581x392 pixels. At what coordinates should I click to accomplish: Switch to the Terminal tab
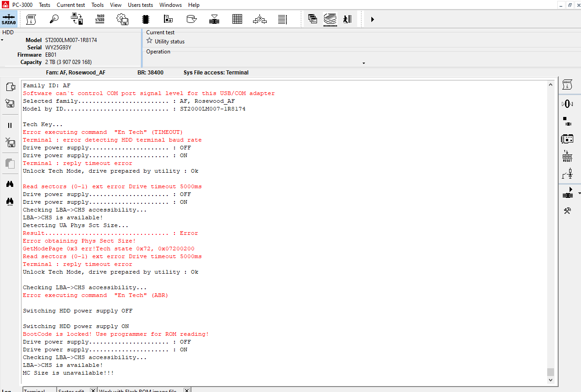point(39,390)
